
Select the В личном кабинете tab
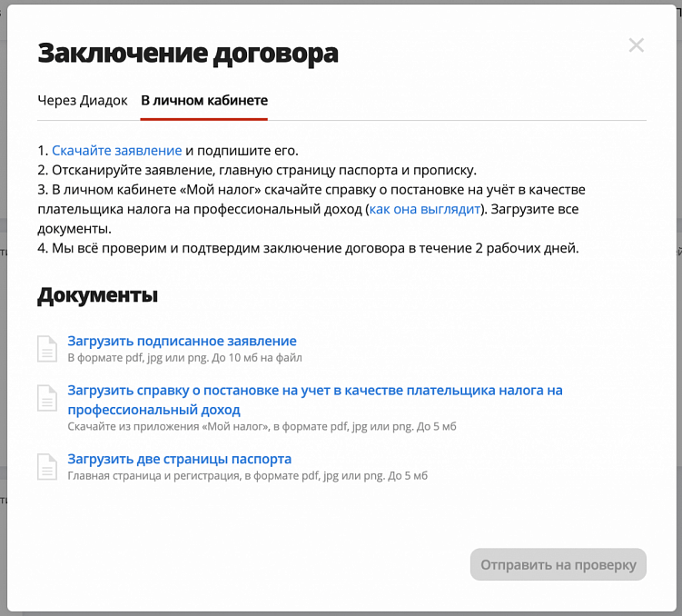204,101
